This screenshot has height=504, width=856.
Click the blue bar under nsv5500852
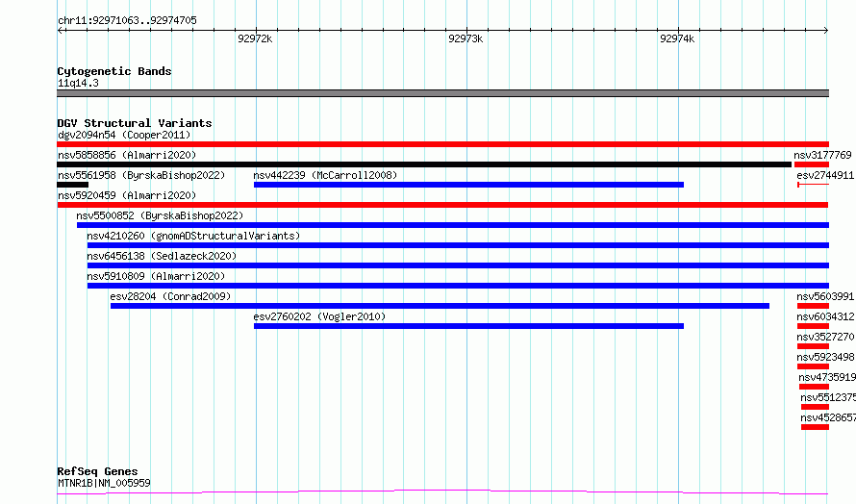pyautogui.click(x=453, y=225)
